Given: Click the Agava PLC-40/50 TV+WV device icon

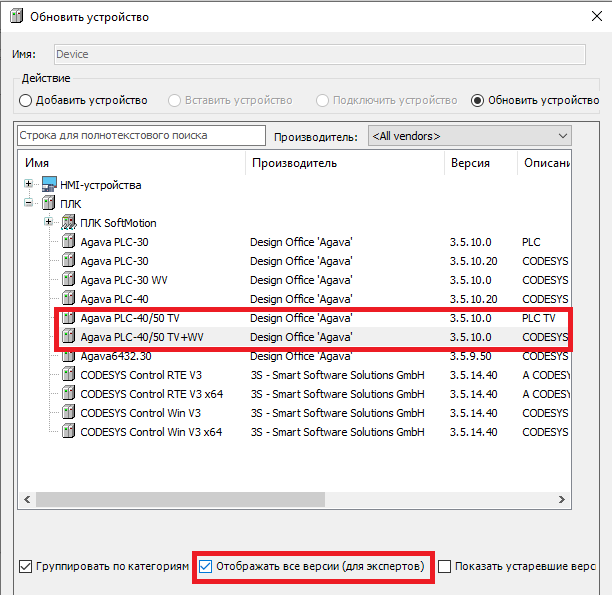Looking at the screenshot, I should (69, 337).
